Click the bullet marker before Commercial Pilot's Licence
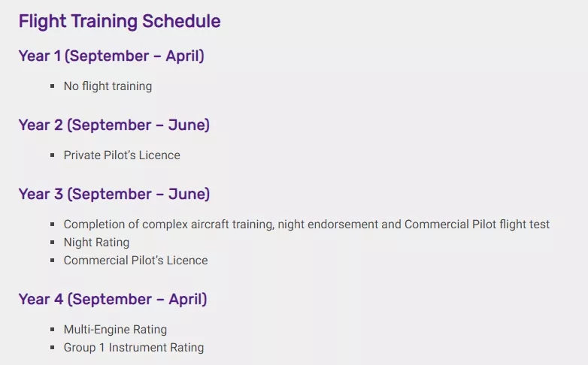The width and height of the screenshot is (588, 365). pyautogui.click(x=53, y=261)
